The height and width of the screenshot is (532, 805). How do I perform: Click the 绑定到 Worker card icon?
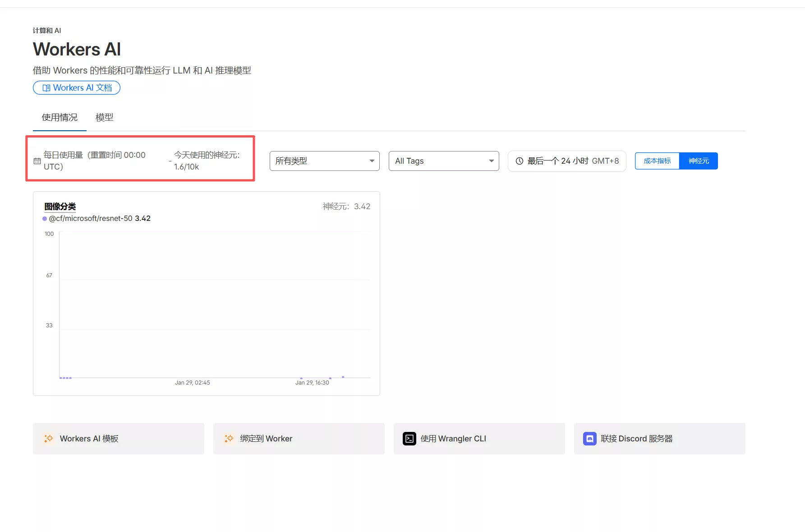tap(229, 438)
